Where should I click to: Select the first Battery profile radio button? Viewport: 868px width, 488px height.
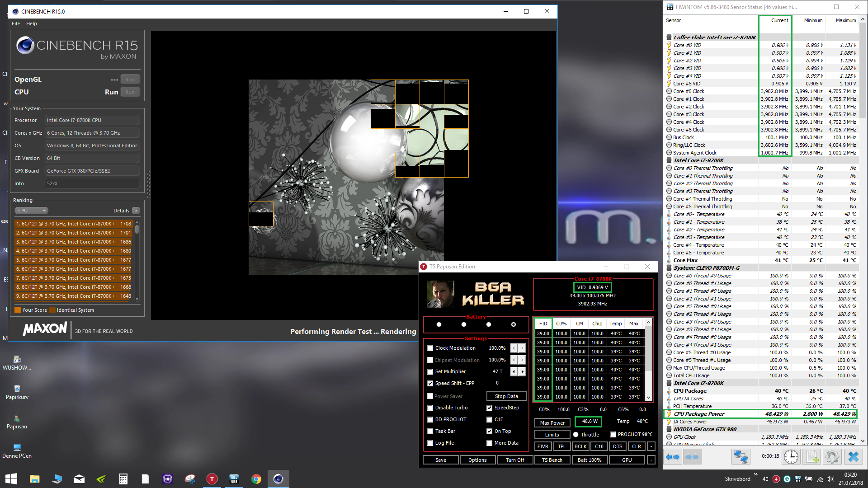point(439,324)
